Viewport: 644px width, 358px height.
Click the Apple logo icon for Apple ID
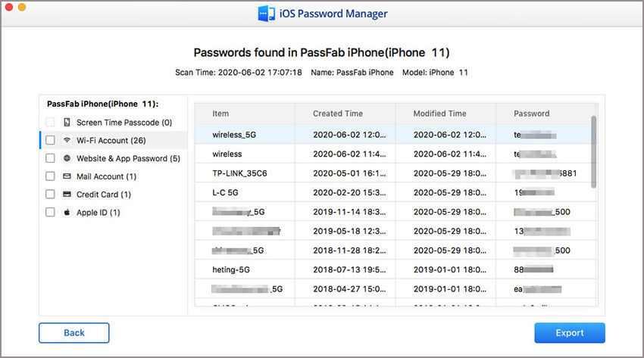pyautogui.click(x=67, y=213)
